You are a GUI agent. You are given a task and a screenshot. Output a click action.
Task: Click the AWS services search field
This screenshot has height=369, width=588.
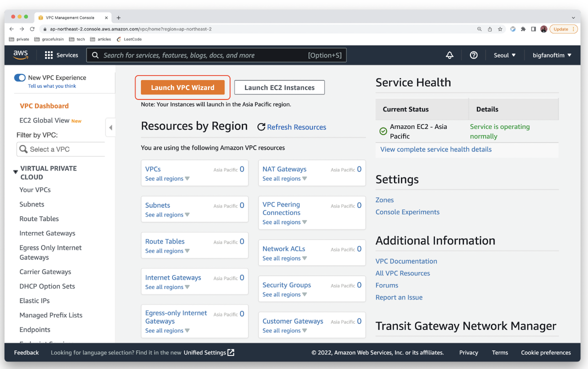click(216, 55)
